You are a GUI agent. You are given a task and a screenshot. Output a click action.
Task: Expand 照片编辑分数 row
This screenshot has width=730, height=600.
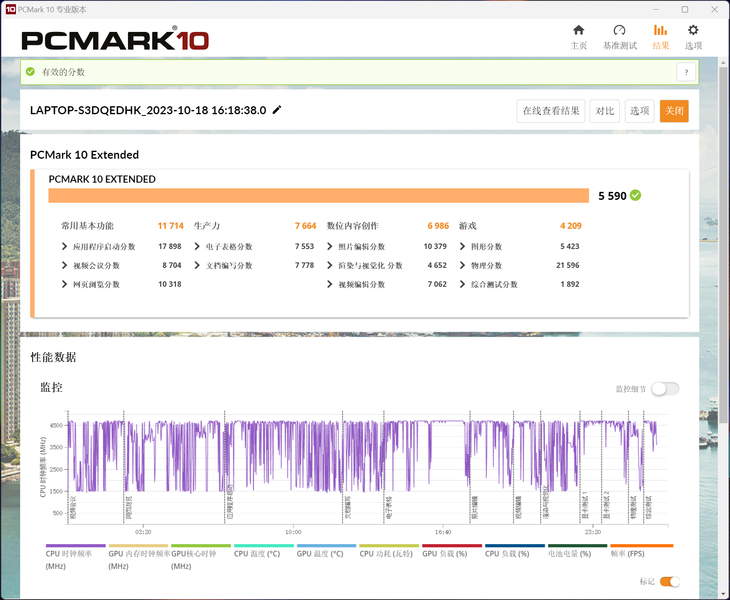(x=330, y=246)
